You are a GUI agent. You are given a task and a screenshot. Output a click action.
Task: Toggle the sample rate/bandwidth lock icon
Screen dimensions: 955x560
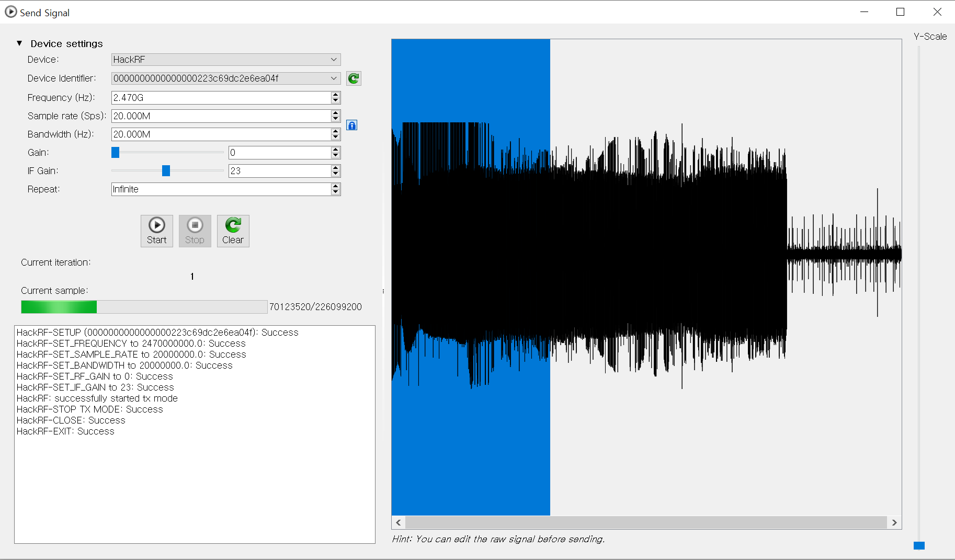point(352,125)
